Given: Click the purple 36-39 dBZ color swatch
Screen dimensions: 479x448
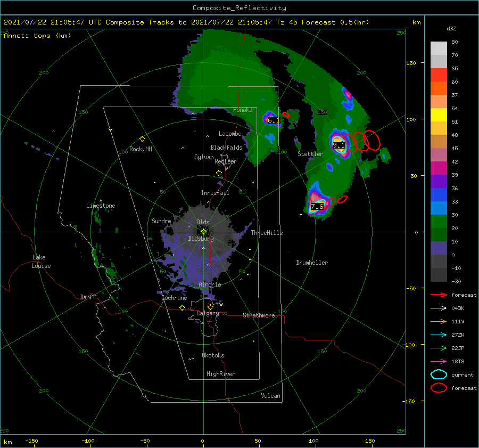Looking at the screenshot, I should (x=439, y=182).
